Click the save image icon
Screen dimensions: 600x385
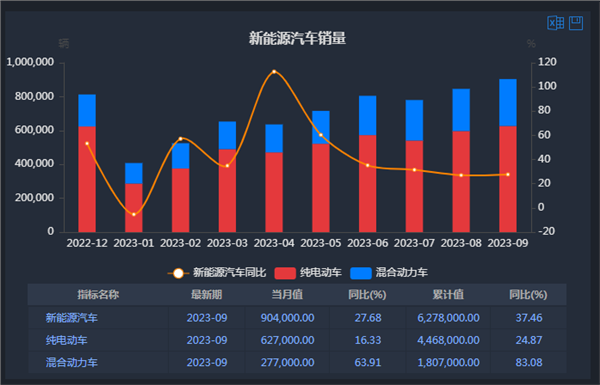(576, 23)
